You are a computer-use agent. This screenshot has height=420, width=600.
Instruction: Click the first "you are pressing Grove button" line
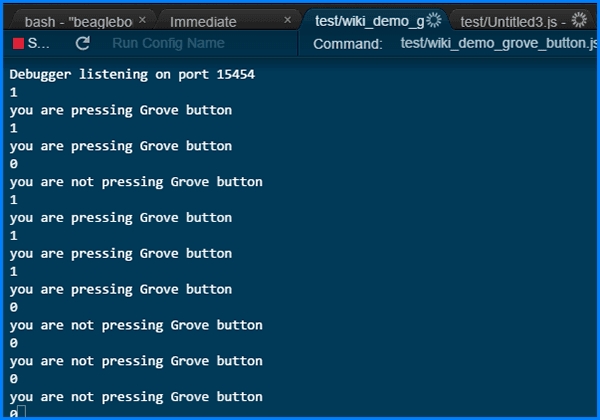coord(121,110)
